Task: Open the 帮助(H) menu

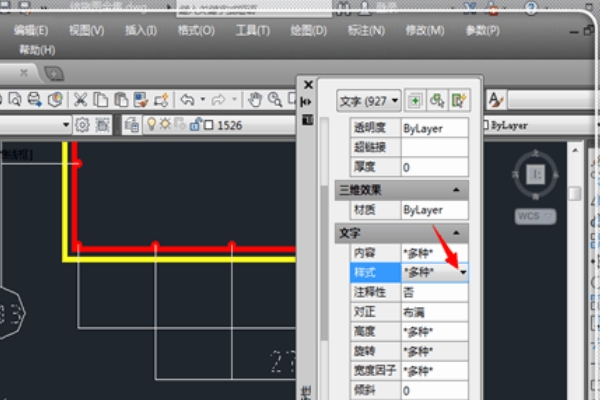Action: pos(37,50)
